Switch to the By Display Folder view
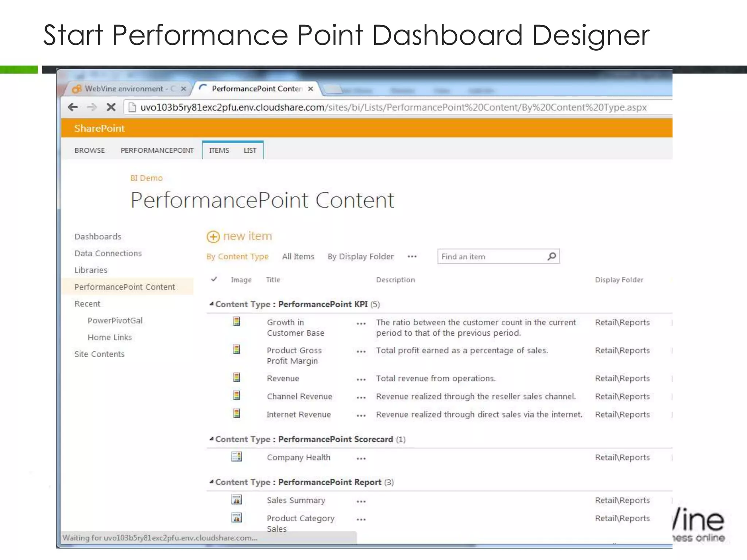 point(361,257)
